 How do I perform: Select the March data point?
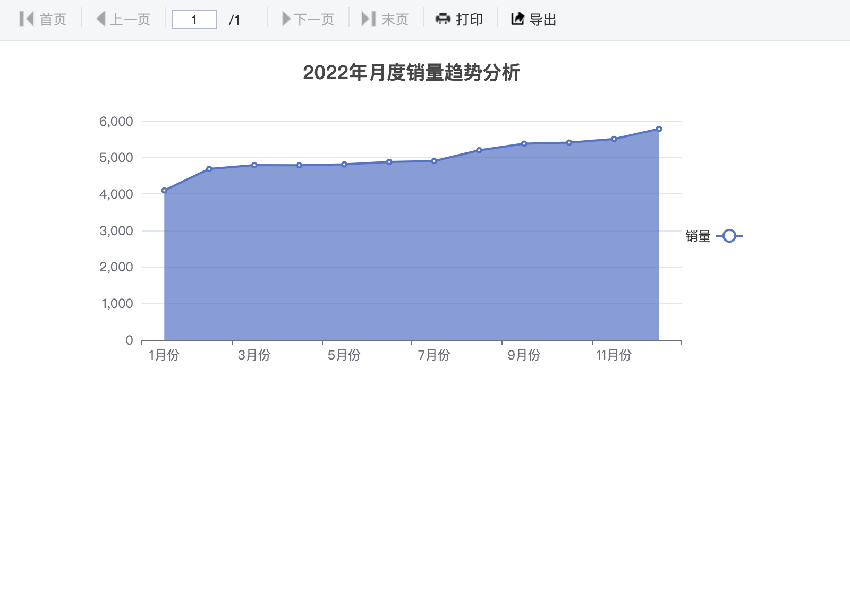point(254,165)
